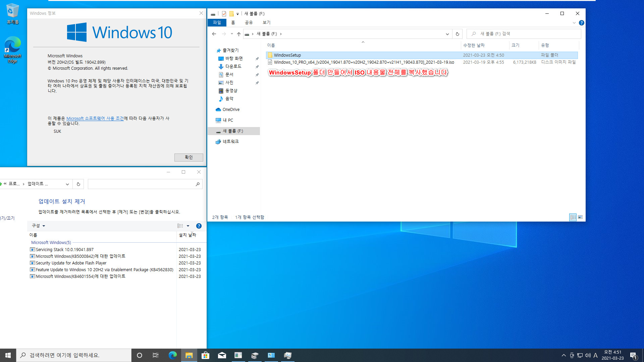Open 다운로드 in navigation pane

point(233,66)
